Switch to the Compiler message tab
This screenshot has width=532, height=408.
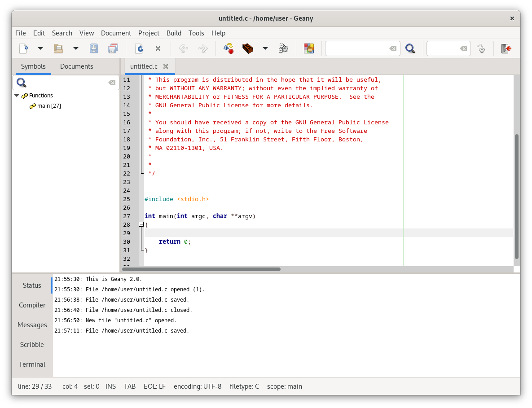click(32, 305)
